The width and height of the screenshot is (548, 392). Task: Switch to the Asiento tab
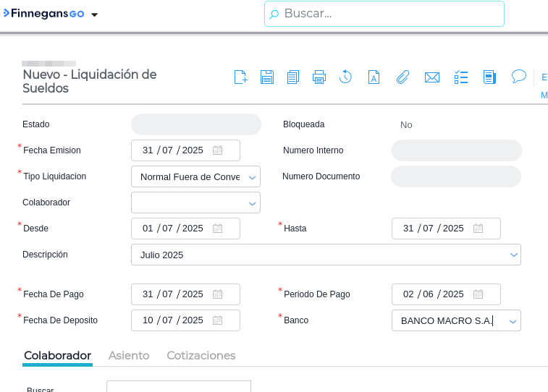129,356
